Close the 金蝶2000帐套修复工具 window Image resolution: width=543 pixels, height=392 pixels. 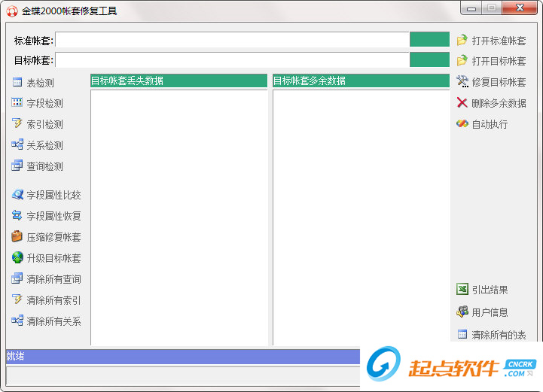(x=520, y=8)
